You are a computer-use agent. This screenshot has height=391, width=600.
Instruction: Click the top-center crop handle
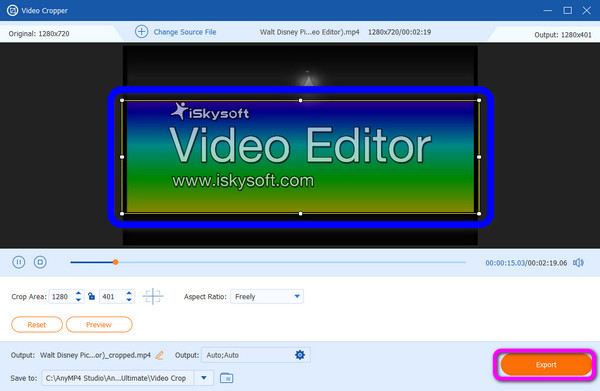click(x=300, y=100)
